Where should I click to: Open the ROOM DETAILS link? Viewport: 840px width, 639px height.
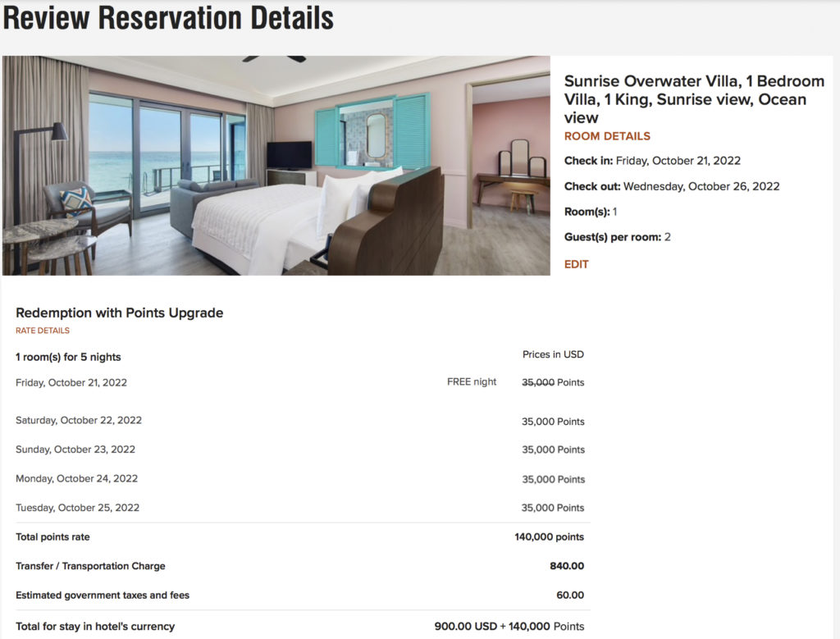[607, 136]
